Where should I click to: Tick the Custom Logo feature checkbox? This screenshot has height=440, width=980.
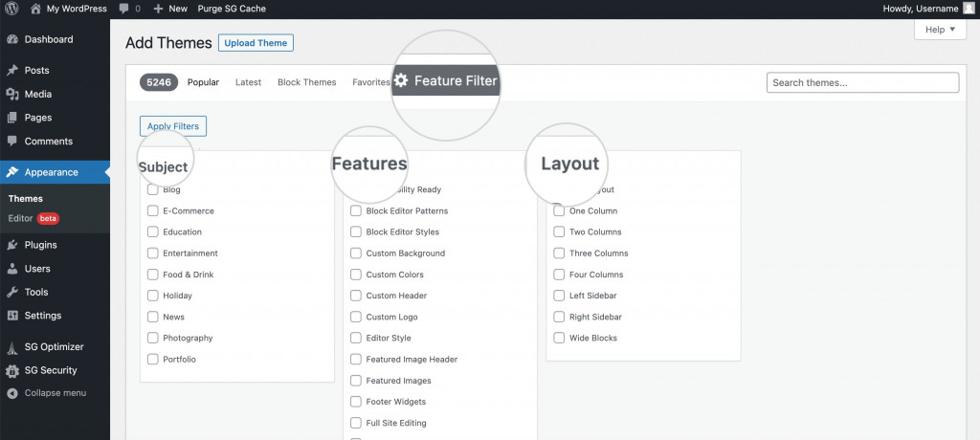[356, 317]
